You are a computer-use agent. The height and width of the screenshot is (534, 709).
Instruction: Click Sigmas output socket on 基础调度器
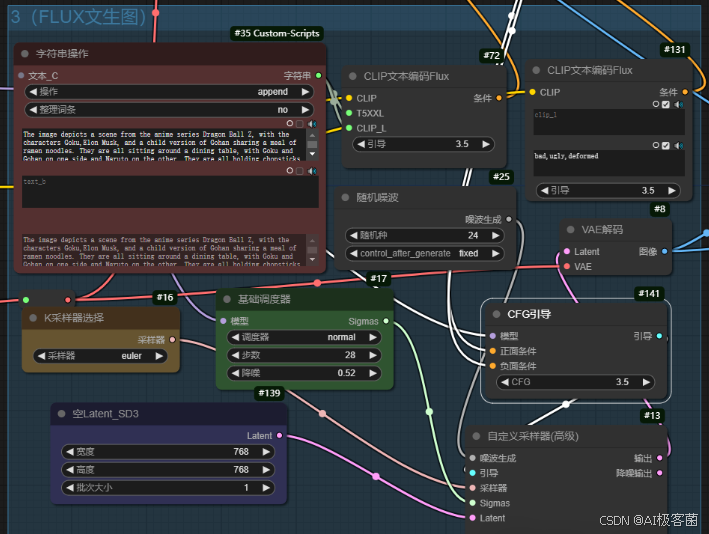point(386,321)
